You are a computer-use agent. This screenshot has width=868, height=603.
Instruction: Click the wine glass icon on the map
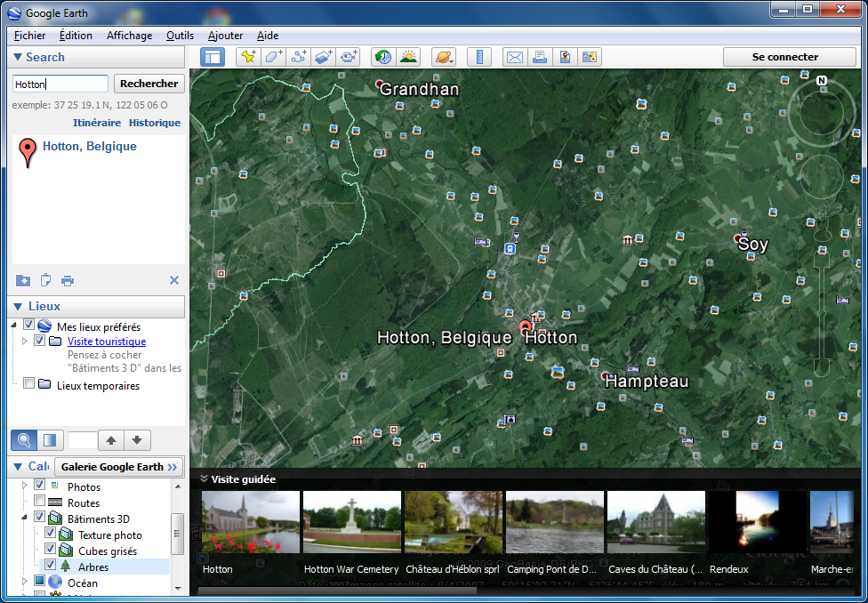pos(516,237)
